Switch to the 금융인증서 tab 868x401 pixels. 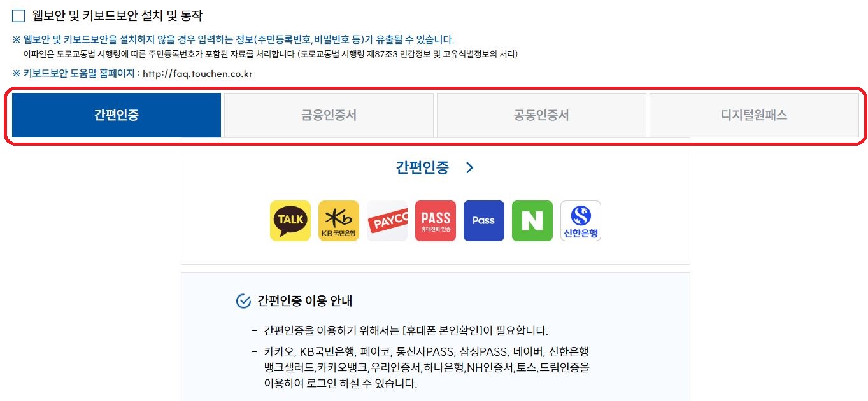click(329, 115)
